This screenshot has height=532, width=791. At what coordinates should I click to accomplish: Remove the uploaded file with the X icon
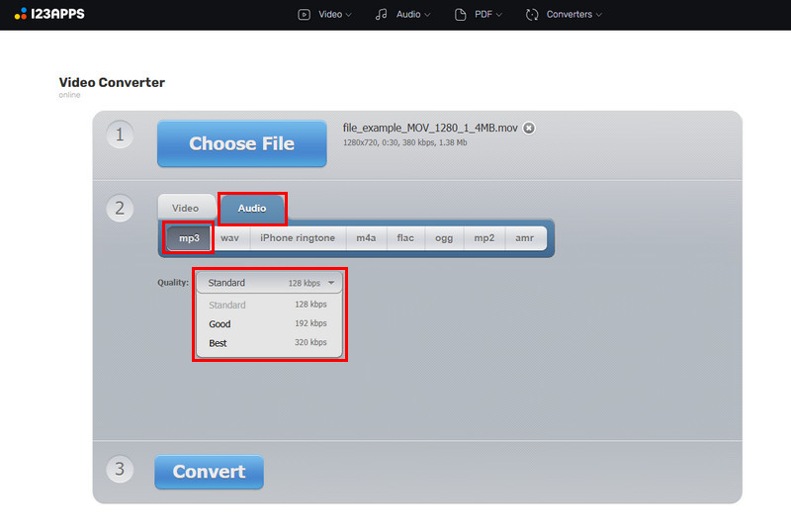529,129
